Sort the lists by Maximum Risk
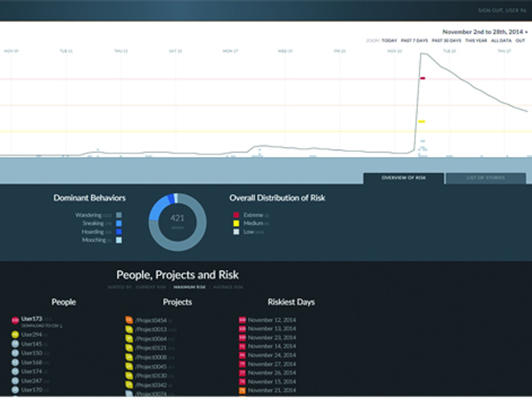532x399 pixels. pyautogui.click(x=189, y=287)
